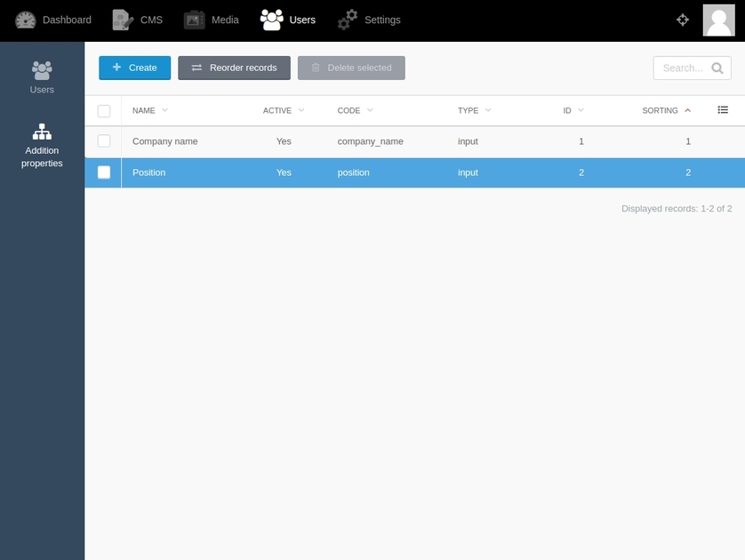This screenshot has height=560, width=745.
Task: Click the Users group icon in top bar
Action: tap(272, 20)
